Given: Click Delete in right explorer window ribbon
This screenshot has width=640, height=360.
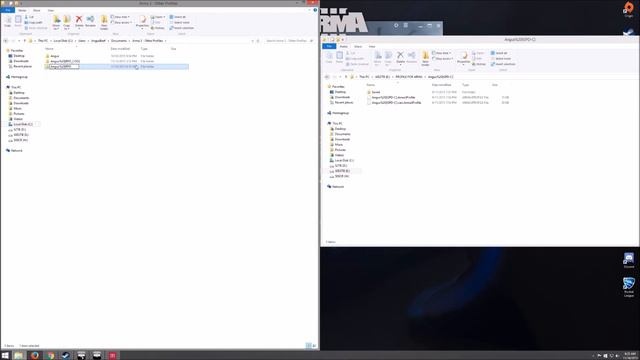Looking at the screenshot, I should (x=400, y=58).
